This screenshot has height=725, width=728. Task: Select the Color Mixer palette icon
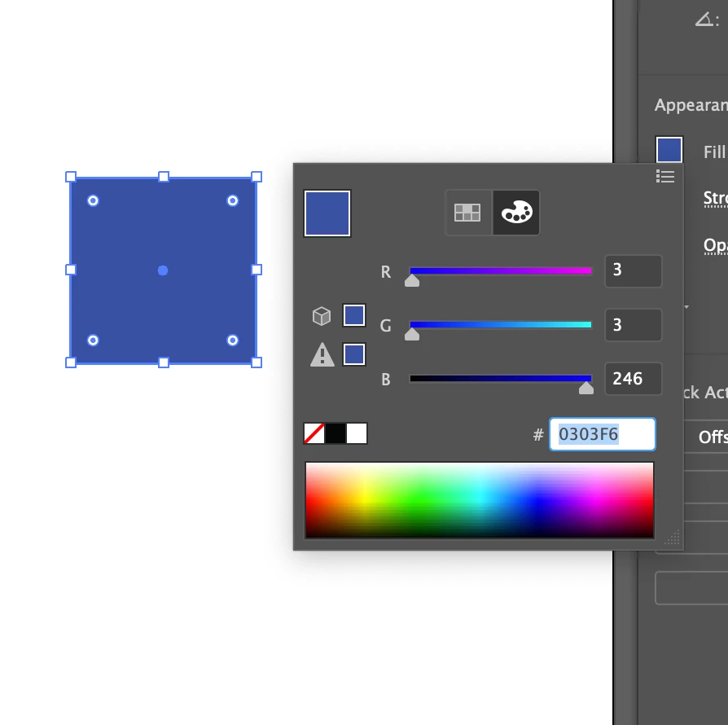tap(515, 212)
